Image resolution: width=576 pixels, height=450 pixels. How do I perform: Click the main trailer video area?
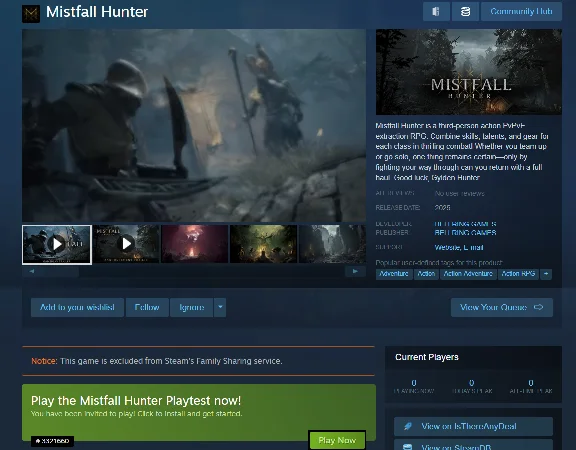(194, 125)
